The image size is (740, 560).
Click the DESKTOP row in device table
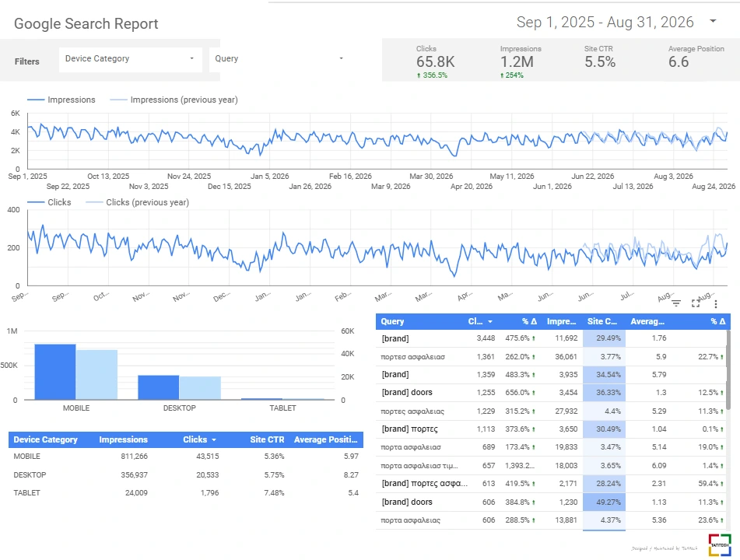(186, 474)
